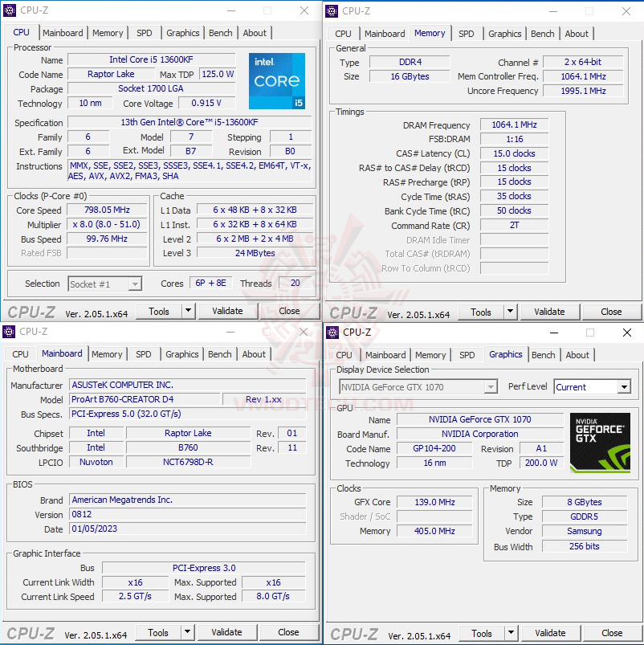Open Bench tab in the Graphics window
The height and width of the screenshot is (645, 644).
coord(544,355)
